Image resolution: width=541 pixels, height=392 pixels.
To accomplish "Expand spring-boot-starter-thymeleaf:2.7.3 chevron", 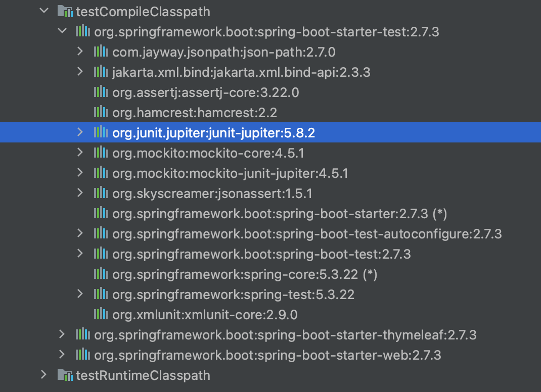I will point(62,334).
